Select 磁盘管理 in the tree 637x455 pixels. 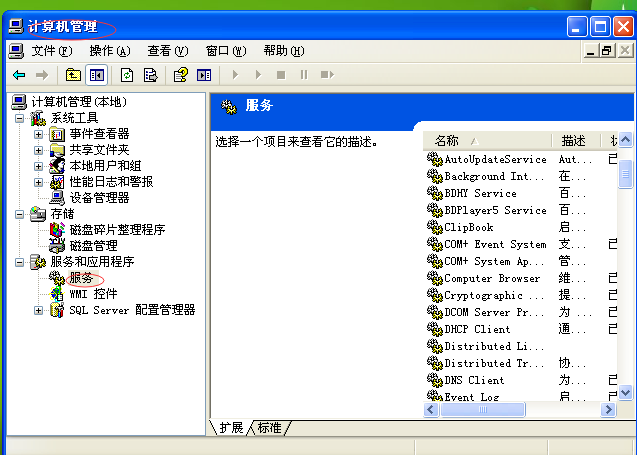93,246
